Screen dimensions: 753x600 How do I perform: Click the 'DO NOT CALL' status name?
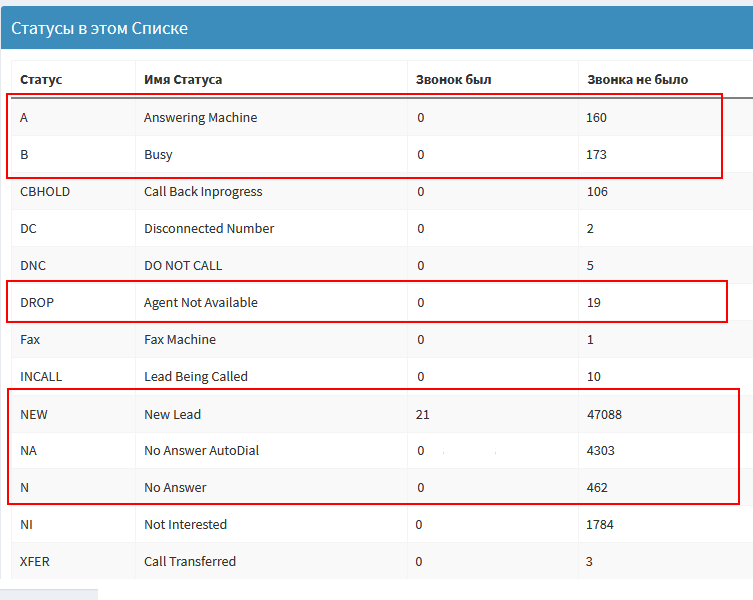183,266
